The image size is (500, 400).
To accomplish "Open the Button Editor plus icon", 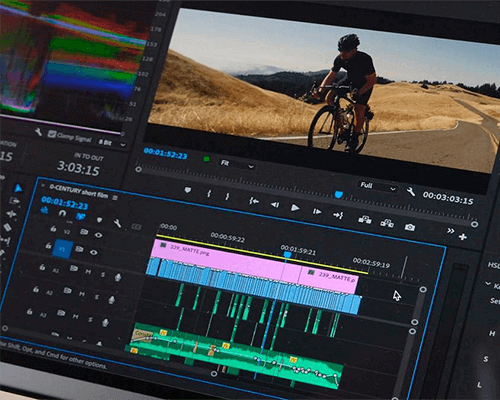I will [463, 237].
